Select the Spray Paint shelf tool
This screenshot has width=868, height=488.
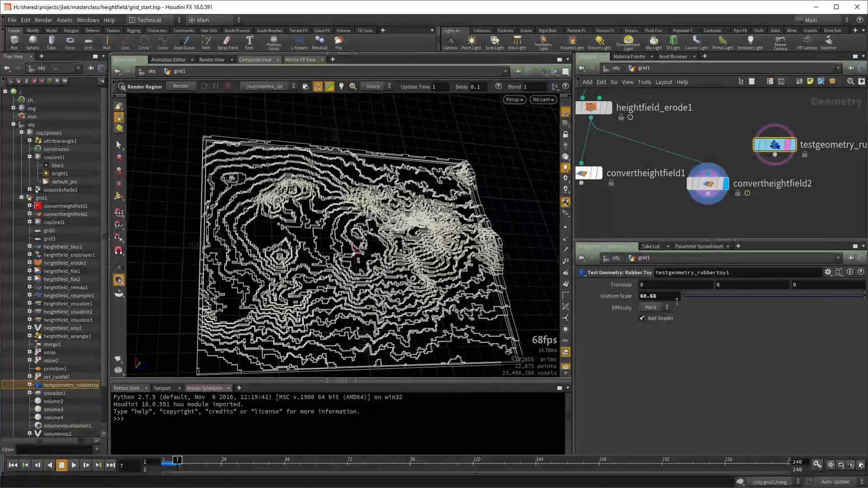click(227, 43)
